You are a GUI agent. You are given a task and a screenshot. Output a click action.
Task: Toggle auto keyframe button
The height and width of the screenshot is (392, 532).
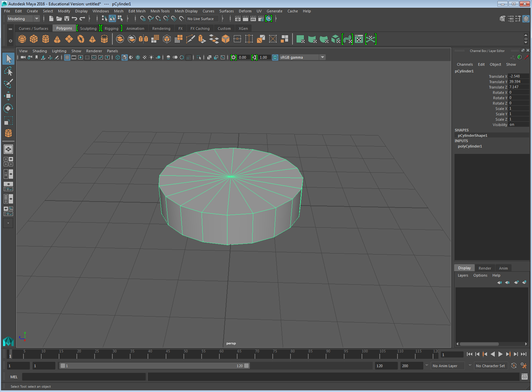(x=514, y=366)
